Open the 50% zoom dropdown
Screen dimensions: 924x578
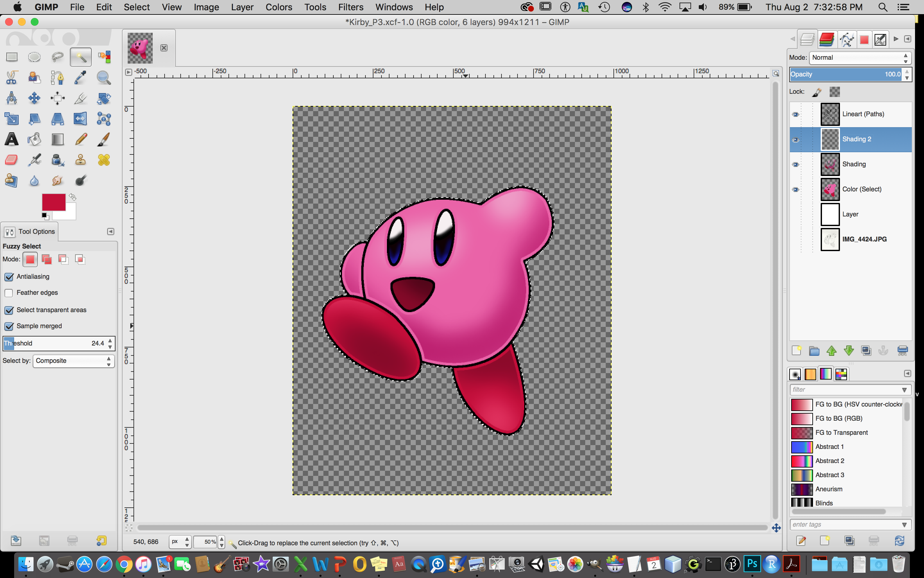point(221,542)
